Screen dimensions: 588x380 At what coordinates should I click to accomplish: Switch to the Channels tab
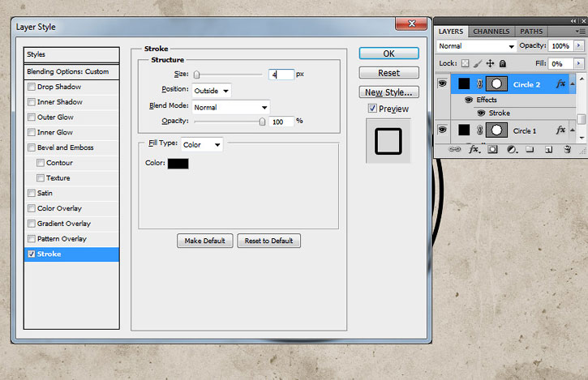pyautogui.click(x=491, y=32)
